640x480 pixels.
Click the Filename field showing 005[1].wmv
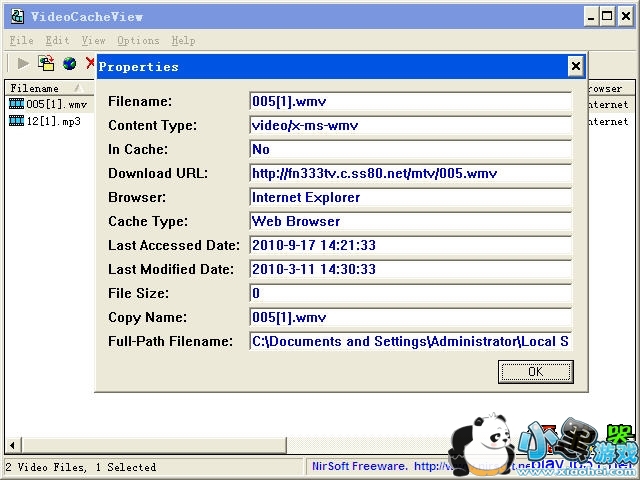point(410,101)
